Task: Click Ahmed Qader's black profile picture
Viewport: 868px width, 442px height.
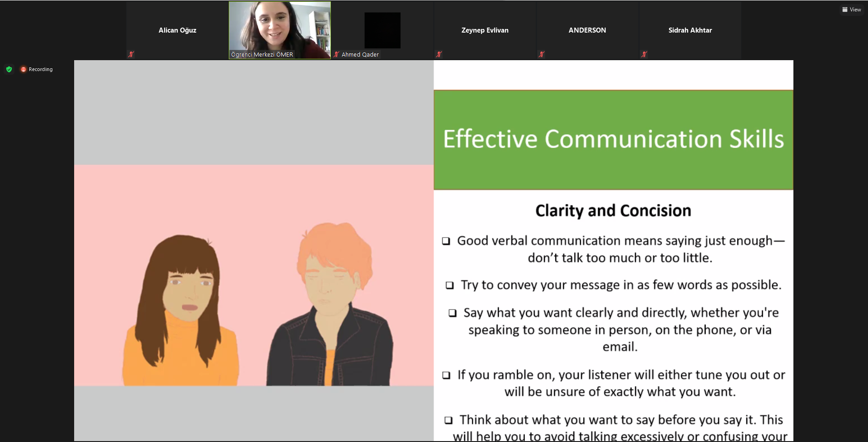Action: coord(382,30)
